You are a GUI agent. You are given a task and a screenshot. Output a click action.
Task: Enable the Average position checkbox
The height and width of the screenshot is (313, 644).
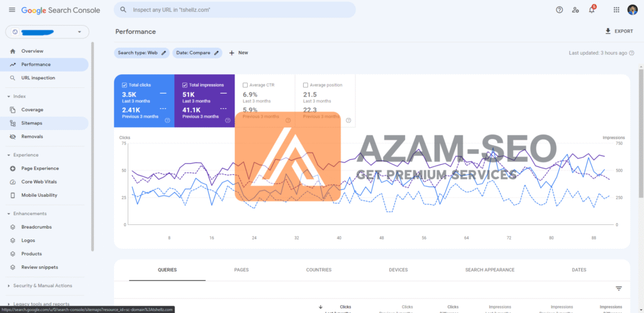click(306, 85)
